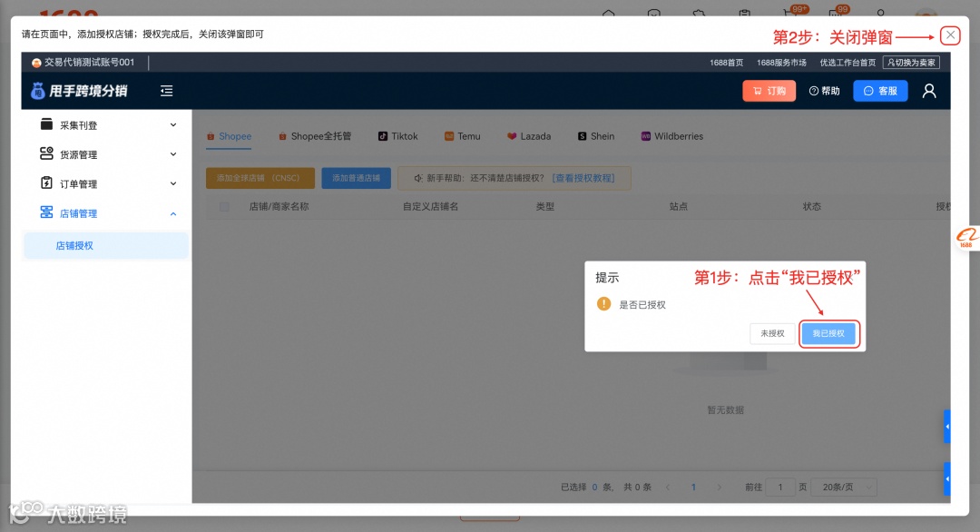Open 客服 customer service chat

pos(880,92)
